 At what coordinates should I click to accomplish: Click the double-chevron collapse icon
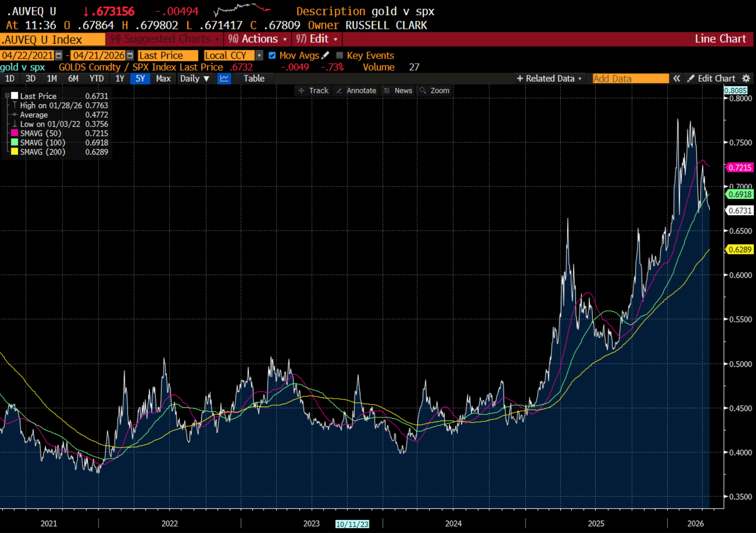(677, 79)
